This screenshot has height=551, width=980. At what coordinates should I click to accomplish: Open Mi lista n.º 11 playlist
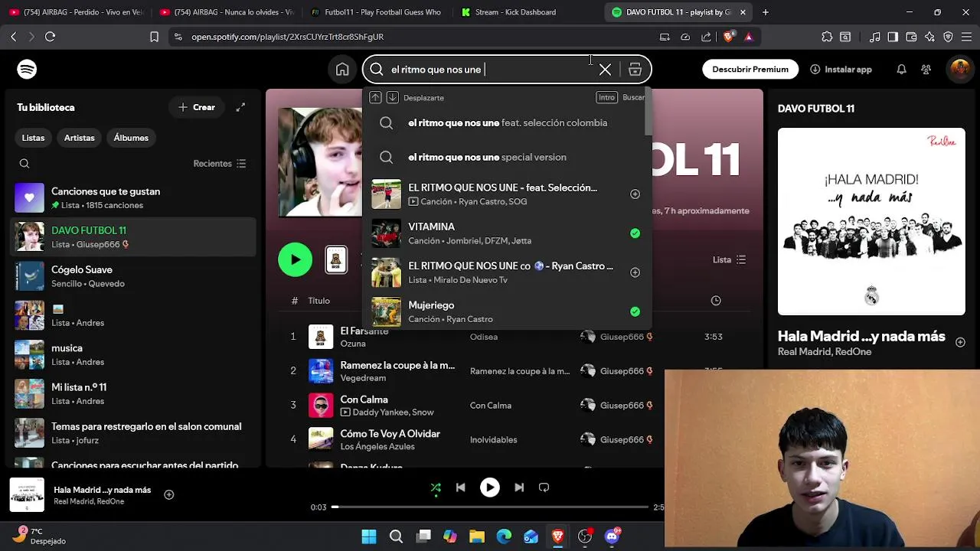click(x=135, y=393)
